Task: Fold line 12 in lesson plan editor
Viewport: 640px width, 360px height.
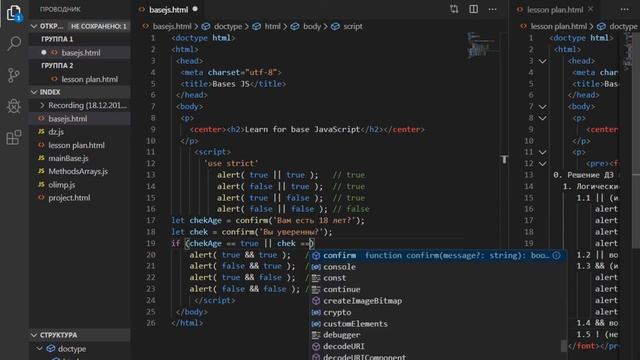Action: pyautogui.click(x=542, y=164)
